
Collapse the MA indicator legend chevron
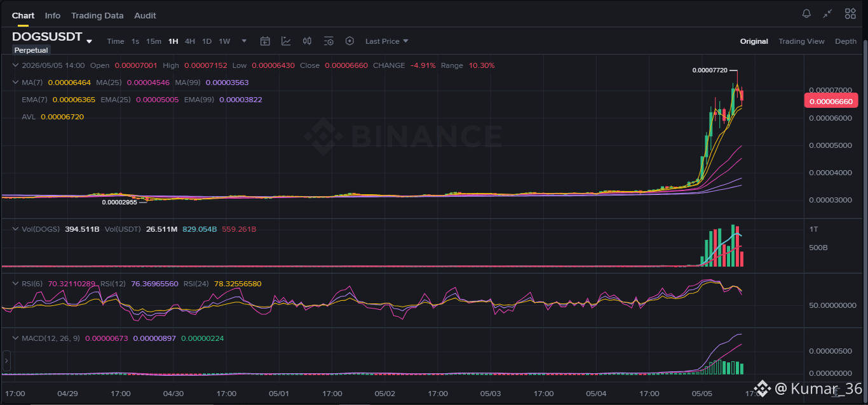(x=16, y=83)
